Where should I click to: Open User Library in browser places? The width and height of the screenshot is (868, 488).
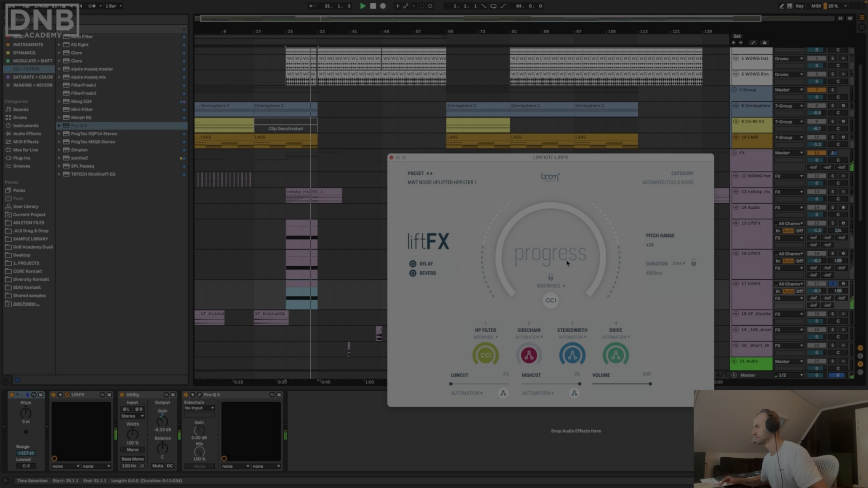[25, 207]
